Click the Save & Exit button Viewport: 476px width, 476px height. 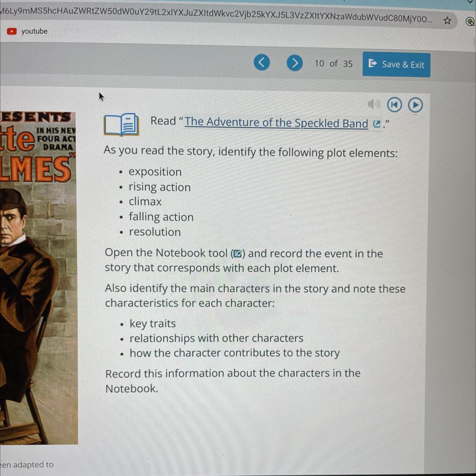396,65
